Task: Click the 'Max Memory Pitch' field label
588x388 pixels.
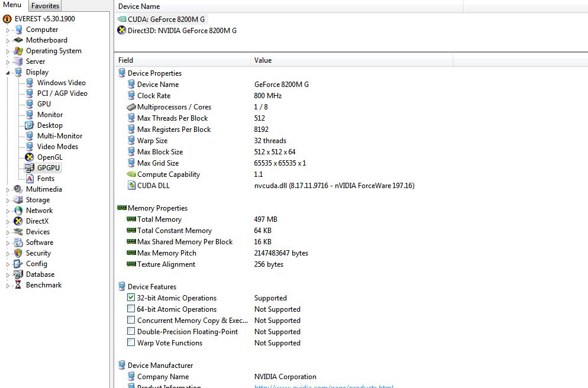Action: (166, 253)
